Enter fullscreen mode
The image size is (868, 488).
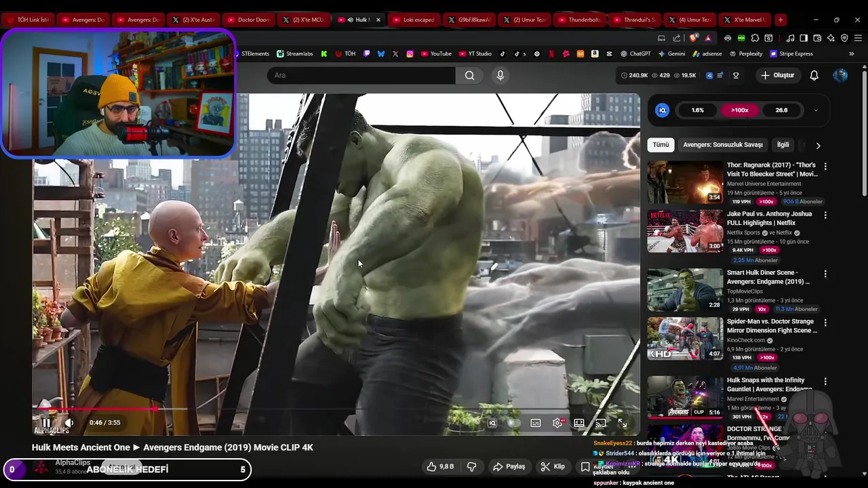[x=623, y=423]
